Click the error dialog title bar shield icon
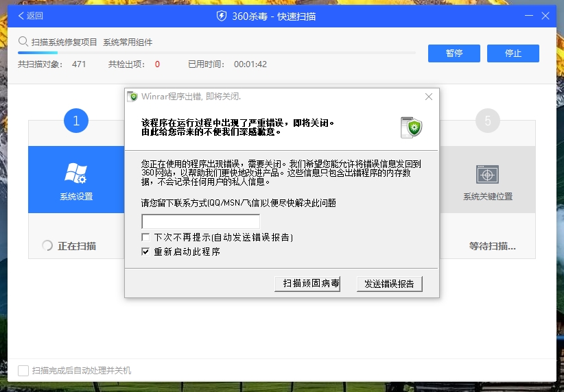This screenshot has height=392, width=564. point(132,97)
